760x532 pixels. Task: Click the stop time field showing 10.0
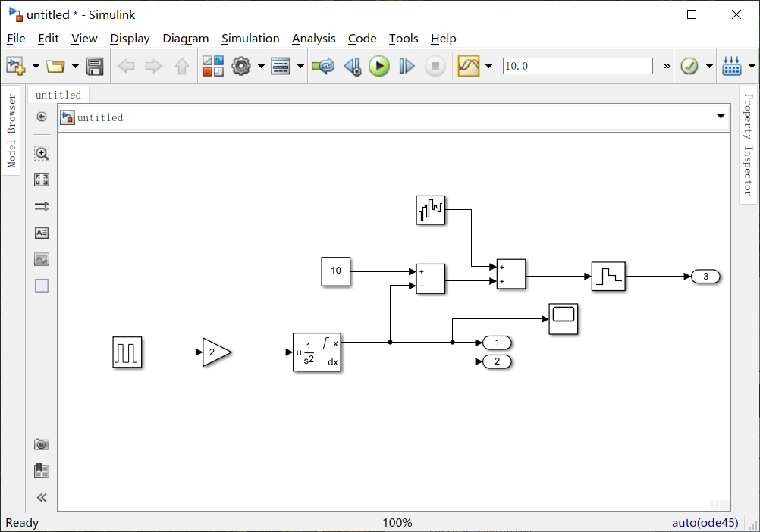[577, 65]
